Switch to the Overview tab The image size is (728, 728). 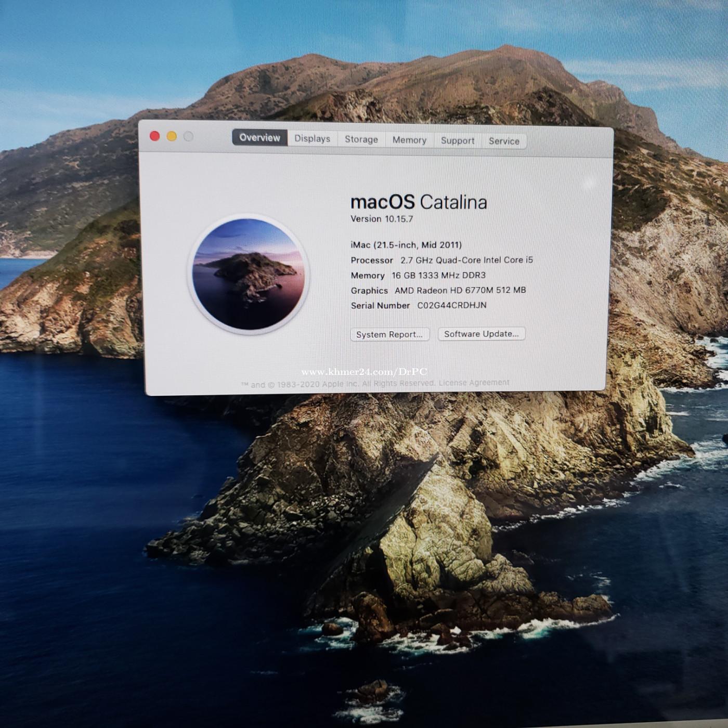click(x=259, y=138)
